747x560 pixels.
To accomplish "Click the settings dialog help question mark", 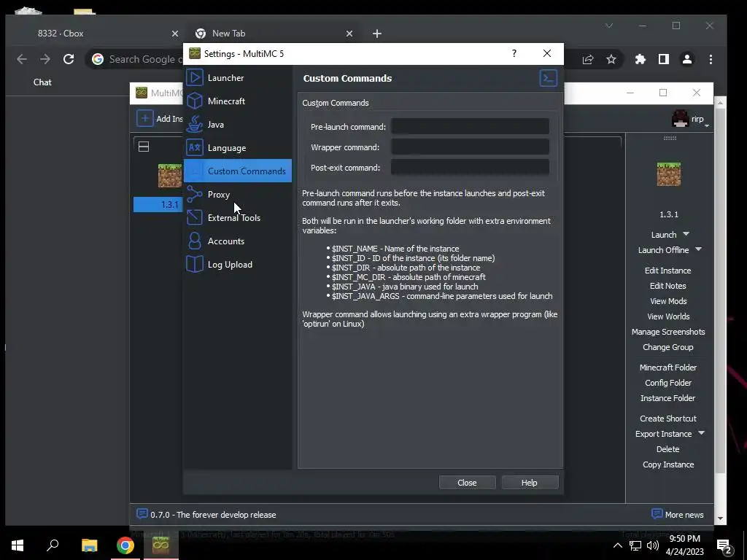I will click(514, 53).
